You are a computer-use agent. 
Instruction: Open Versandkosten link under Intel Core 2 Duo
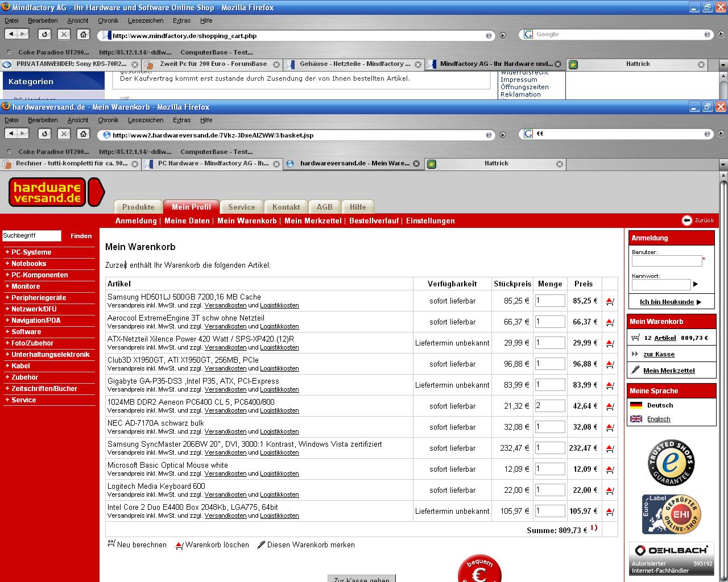tap(225, 516)
